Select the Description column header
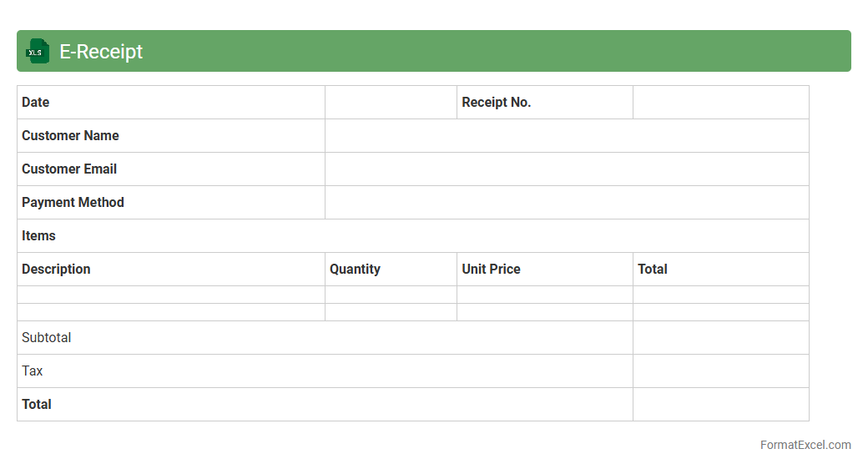The image size is (868, 469). point(171,270)
